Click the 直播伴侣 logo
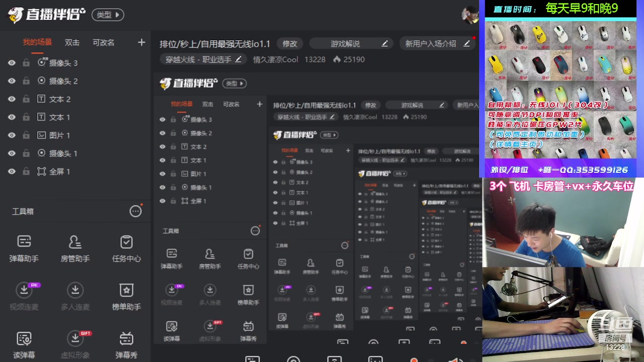Screen dimensions: 644x362 point(46,15)
